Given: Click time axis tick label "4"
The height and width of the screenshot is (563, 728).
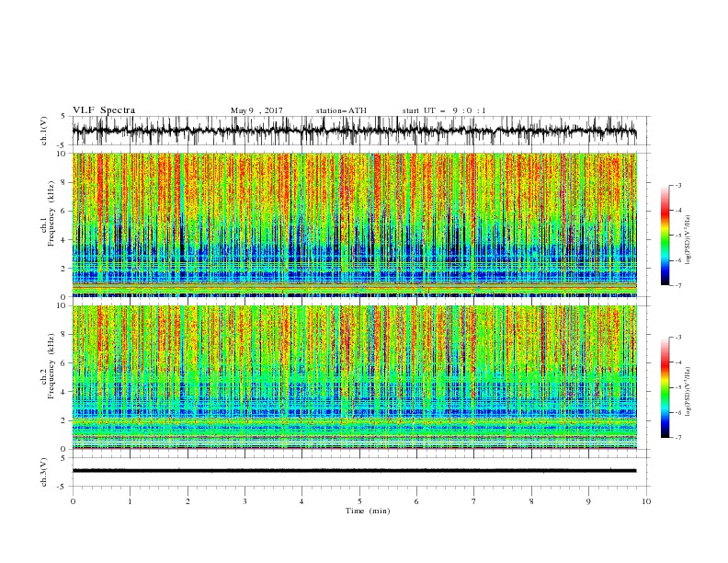Looking at the screenshot, I should 301,501.
